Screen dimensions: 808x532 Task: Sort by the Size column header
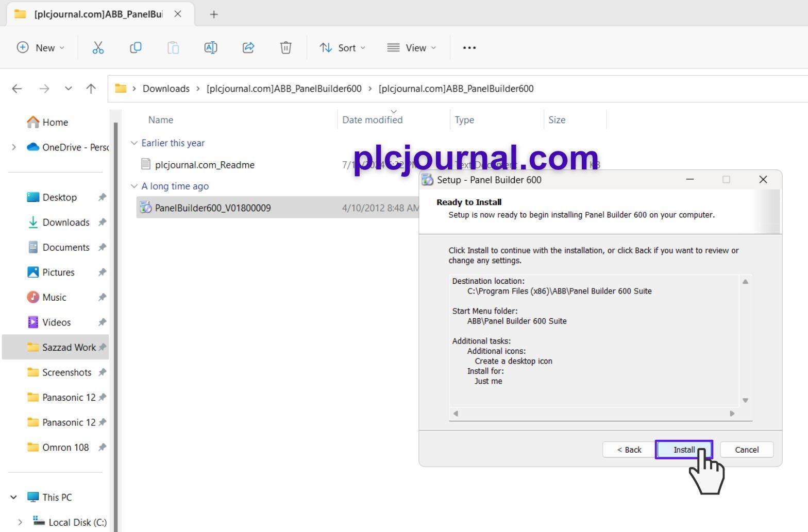(x=557, y=120)
